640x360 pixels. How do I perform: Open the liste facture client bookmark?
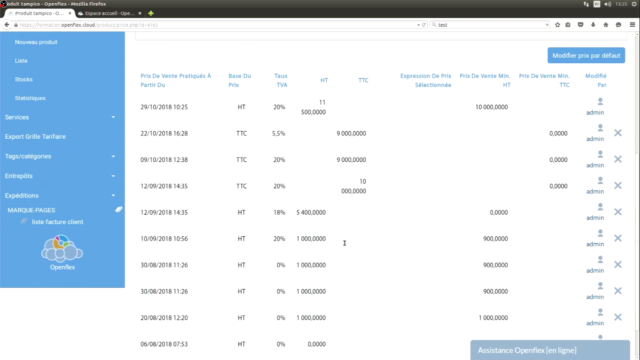[x=58, y=222]
